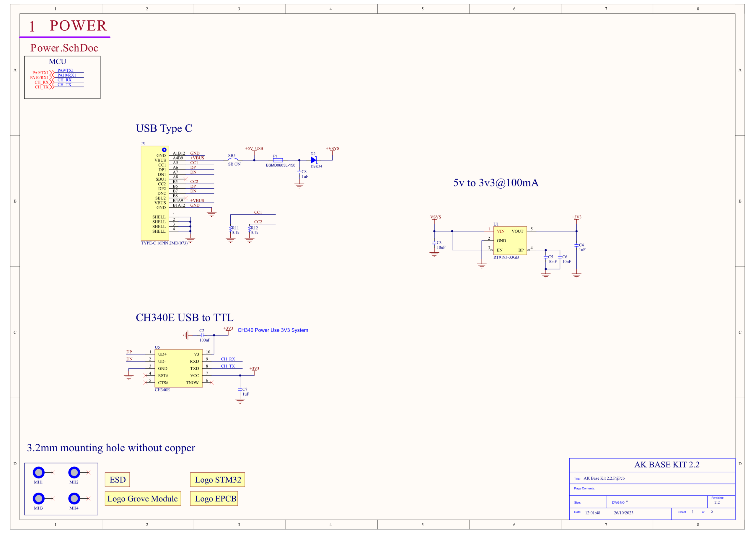Click the +3V3 power port above C4

tap(576, 219)
